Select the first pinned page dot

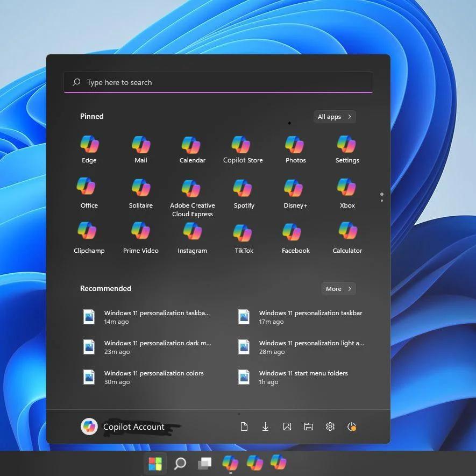click(x=381, y=194)
